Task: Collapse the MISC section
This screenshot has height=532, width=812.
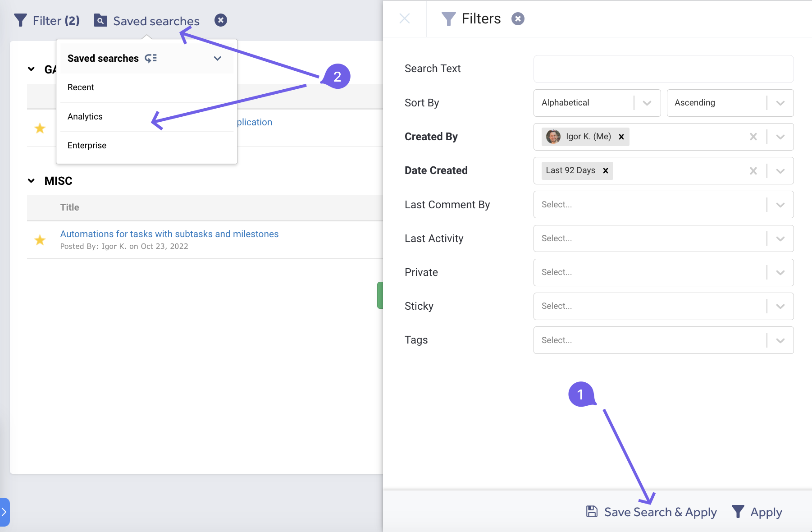Action: tap(31, 181)
